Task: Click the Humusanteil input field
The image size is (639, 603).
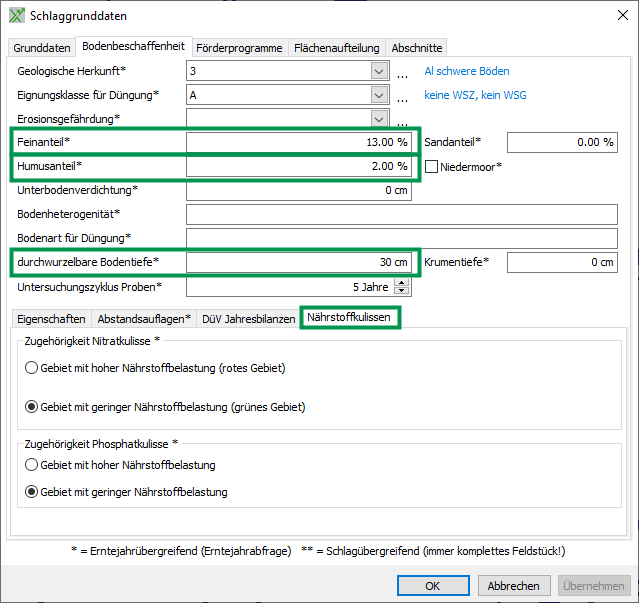Action: click(298, 166)
